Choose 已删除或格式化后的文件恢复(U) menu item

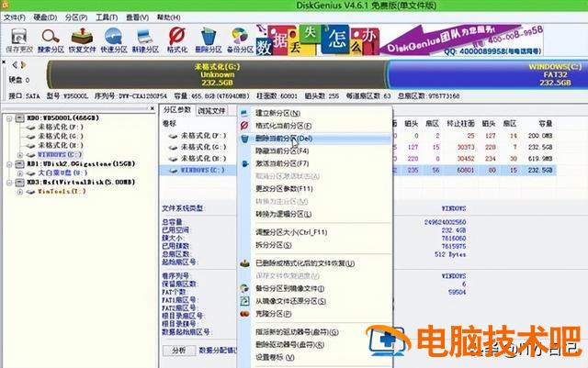pos(315,263)
